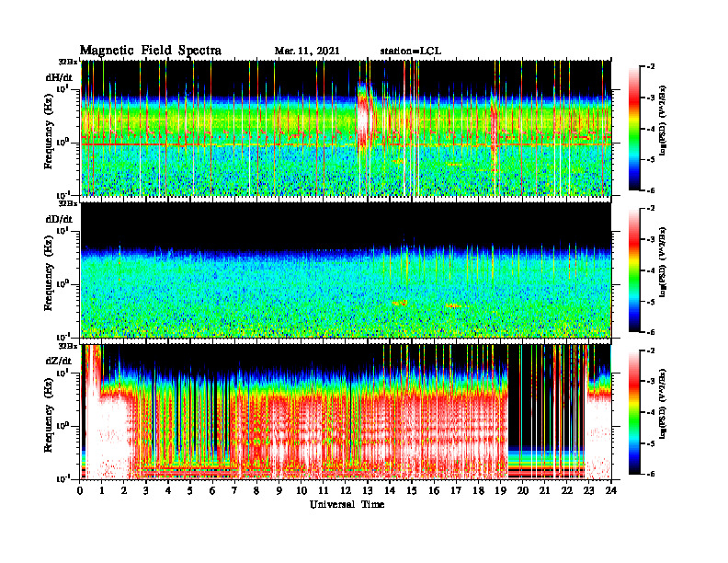
Task: Click the dH/dt color scale bar
Action: (x=634, y=128)
